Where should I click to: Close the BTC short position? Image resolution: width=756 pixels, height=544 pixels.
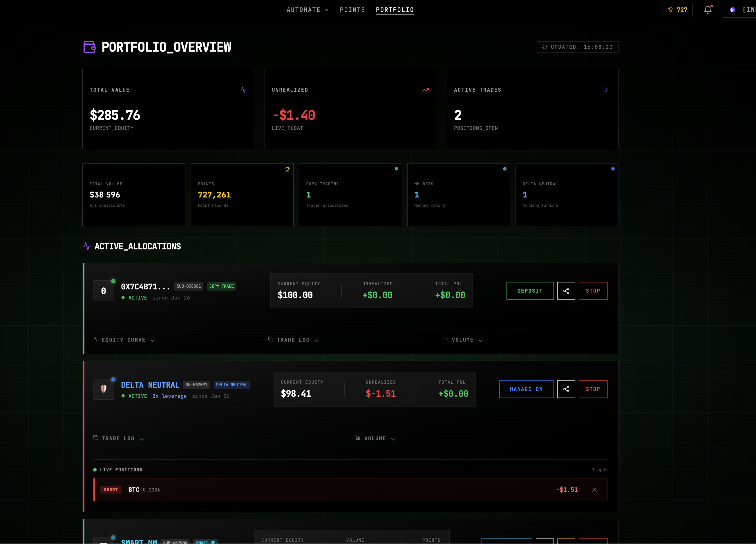click(594, 490)
